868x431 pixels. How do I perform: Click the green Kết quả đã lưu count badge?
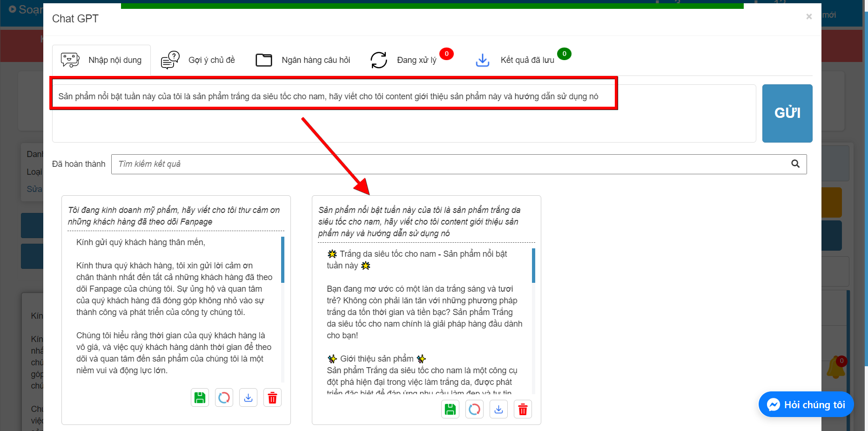click(564, 54)
